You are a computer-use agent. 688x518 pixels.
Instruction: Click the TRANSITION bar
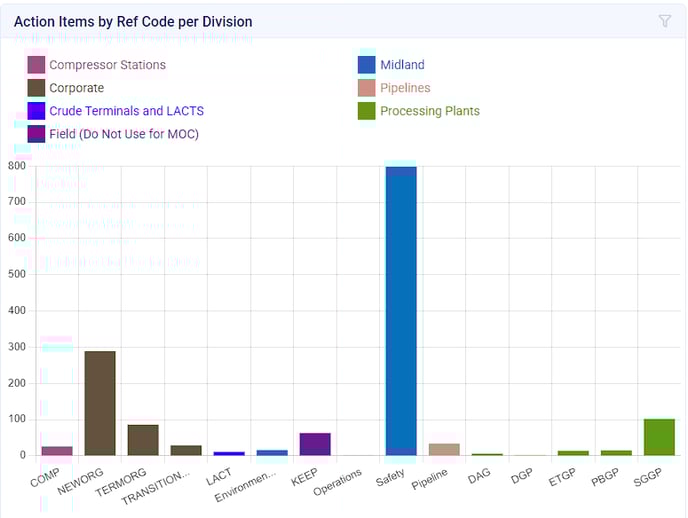pos(186,450)
